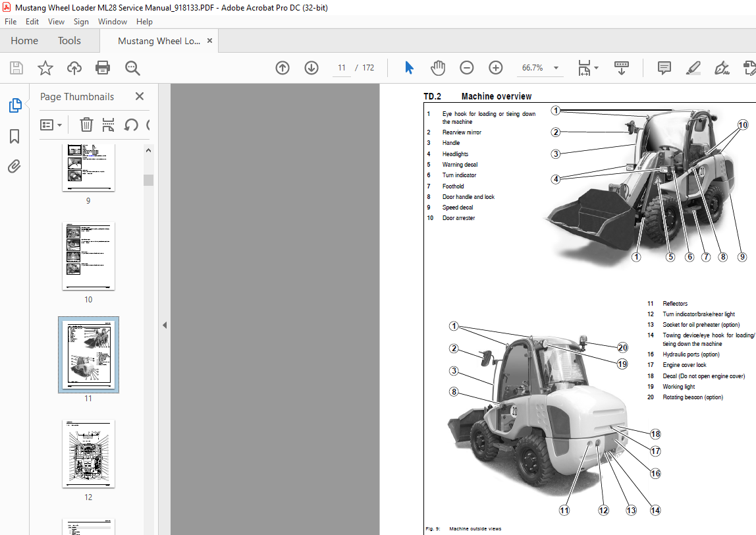The width and height of the screenshot is (756, 535).
Task: Click the page number input field
Action: click(342, 68)
